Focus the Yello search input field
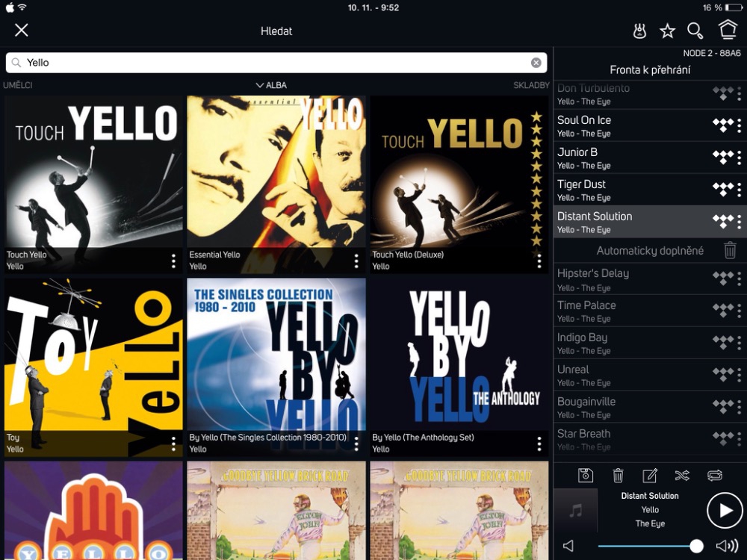 coord(276,63)
